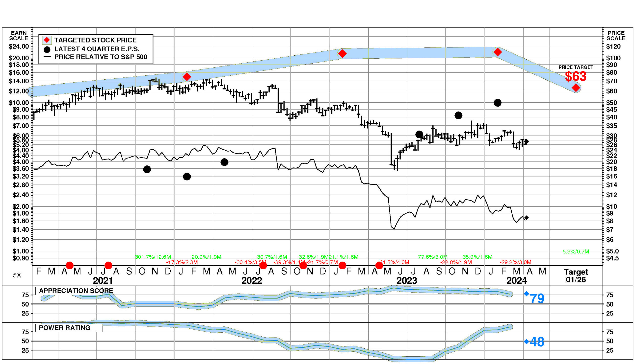Viewport: 634px width, 364px height.
Task: Click black diamond ending the price bars
Action: click(x=527, y=142)
